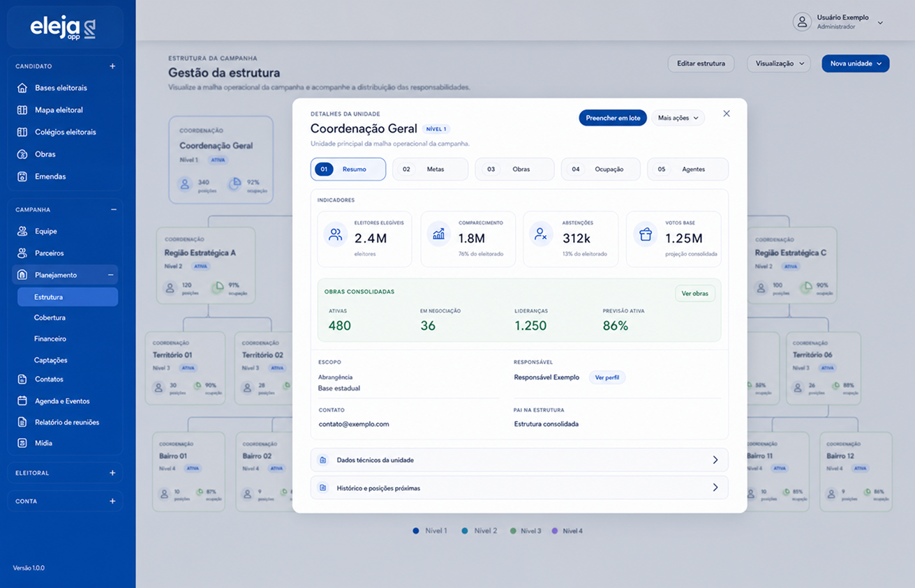Click the Ver obras button

(695, 294)
